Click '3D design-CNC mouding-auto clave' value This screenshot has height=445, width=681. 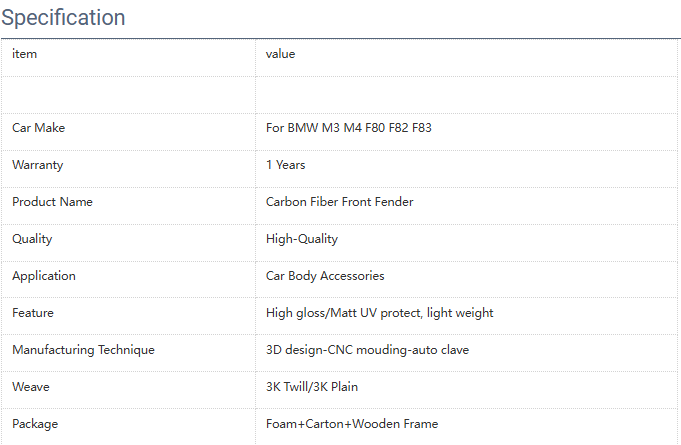click(367, 350)
